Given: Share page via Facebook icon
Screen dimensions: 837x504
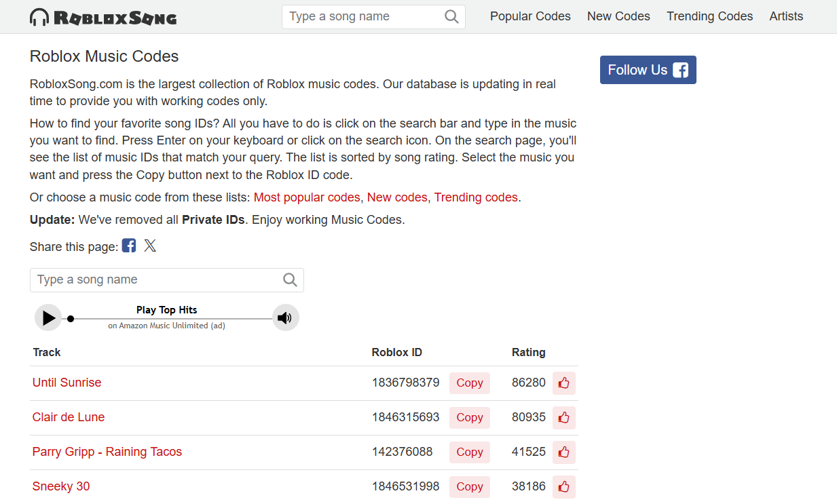Looking at the screenshot, I should [x=129, y=246].
